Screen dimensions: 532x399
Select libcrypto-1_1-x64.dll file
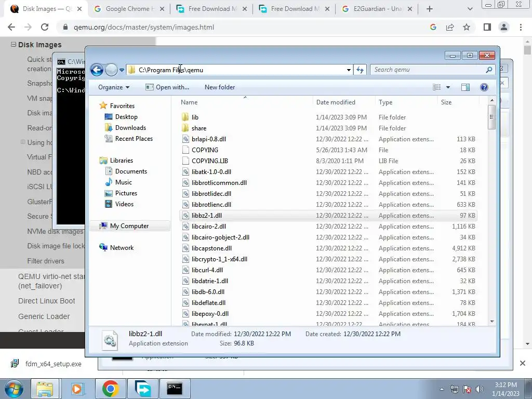click(220, 259)
